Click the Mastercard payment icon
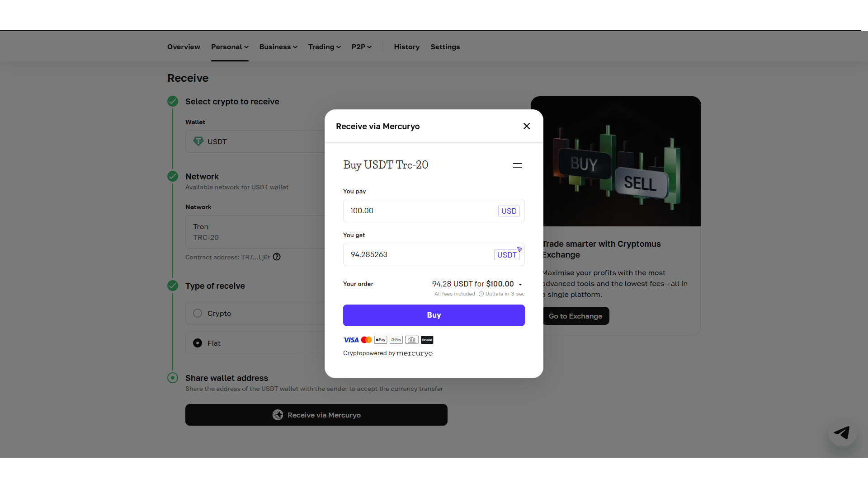The width and height of the screenshot is (868, 488). pyautogui.click(x=367, y=340)
